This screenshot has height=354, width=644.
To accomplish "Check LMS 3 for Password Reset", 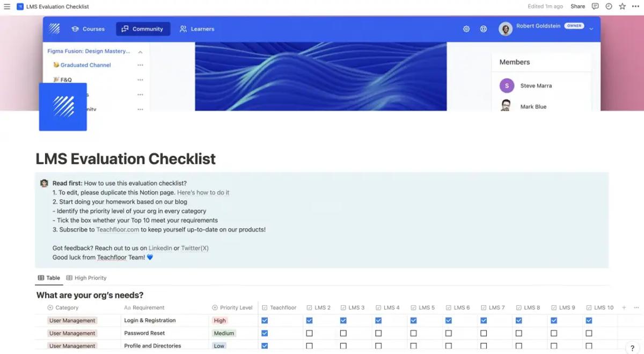I will point(343,333).
